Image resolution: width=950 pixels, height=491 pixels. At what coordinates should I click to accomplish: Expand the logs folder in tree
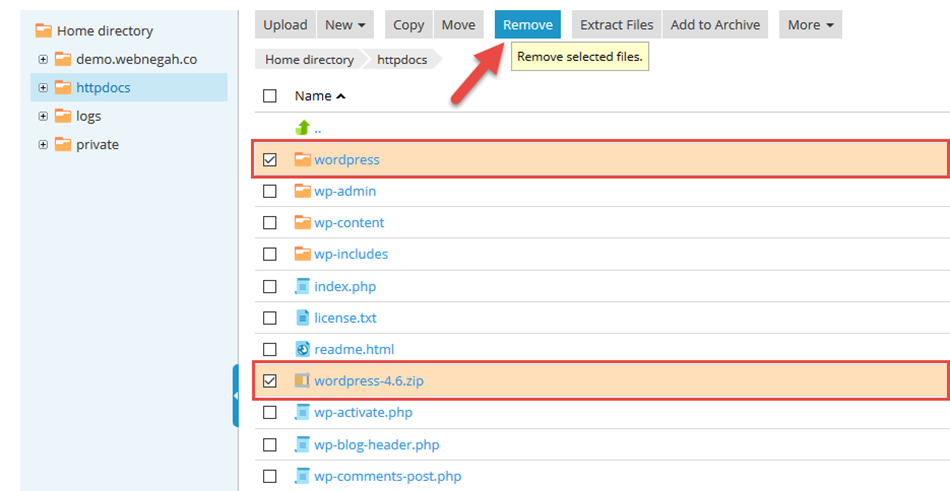[x=43, y=116]
